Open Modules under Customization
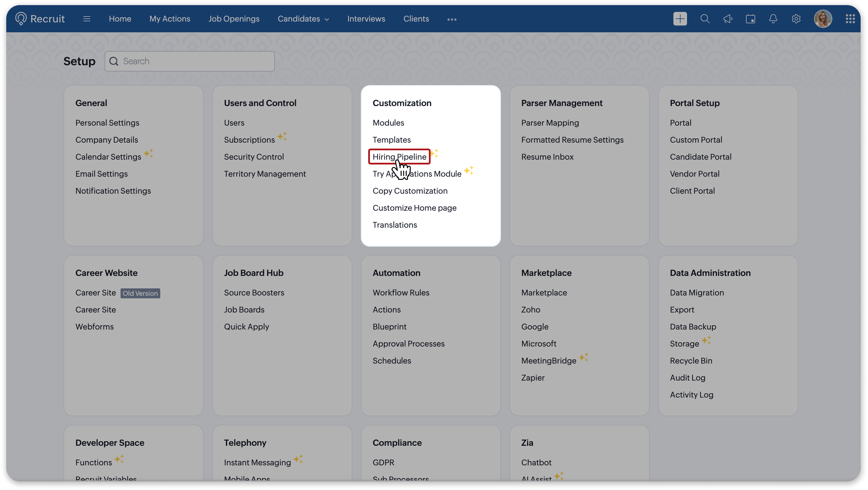 tap(388, 122)
